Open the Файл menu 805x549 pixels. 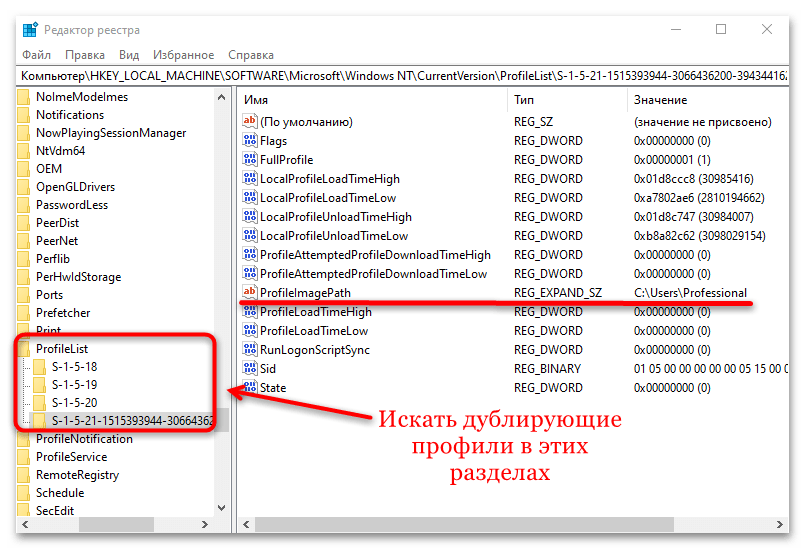(36, 54)
